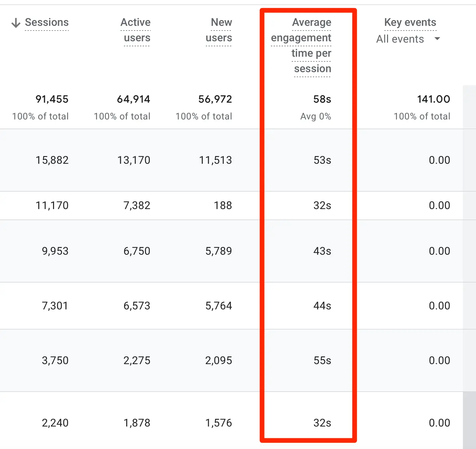
Task: Click Average engagement time per session header
Action: tap(301, 45)
